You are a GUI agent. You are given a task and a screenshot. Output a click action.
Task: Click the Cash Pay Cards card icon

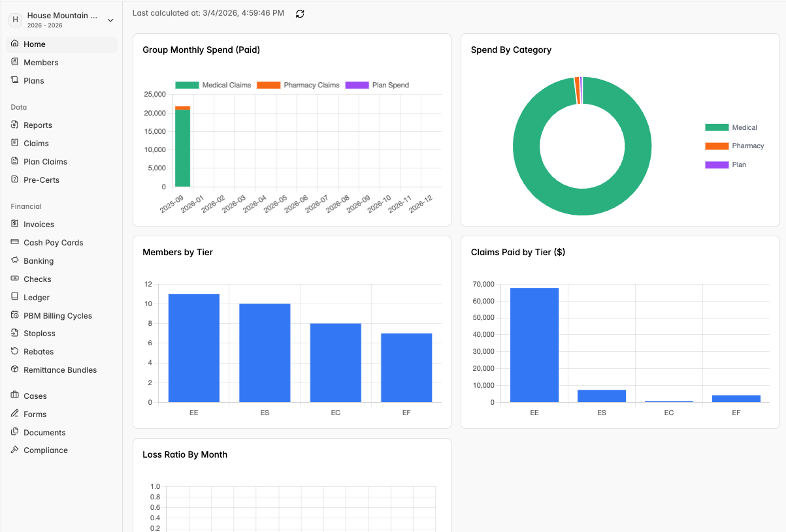pyautogui.click(x=15, y=242)
